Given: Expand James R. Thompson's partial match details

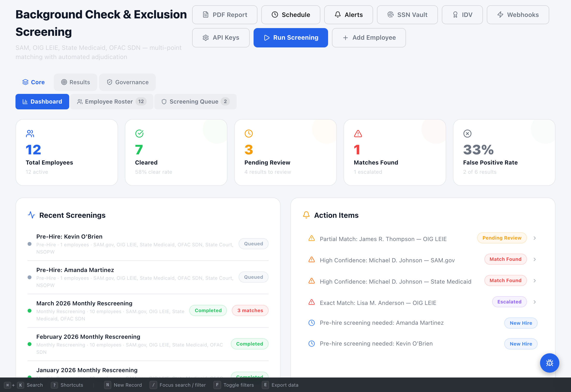Looking at the screenshot, I should (x=535, y=238).
